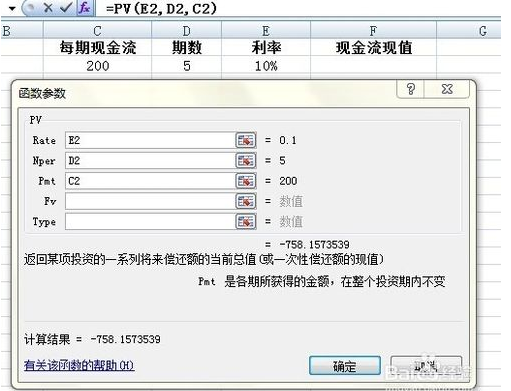This screenshot has width=511, height=391.
Task: Select cell 现金流现值
Action: [373, 47]
